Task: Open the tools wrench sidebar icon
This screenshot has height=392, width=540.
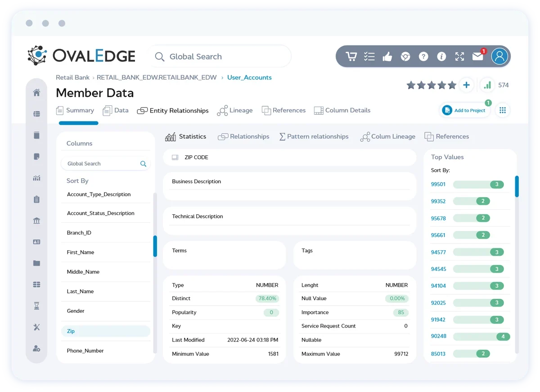Action: tap(37, 327)
